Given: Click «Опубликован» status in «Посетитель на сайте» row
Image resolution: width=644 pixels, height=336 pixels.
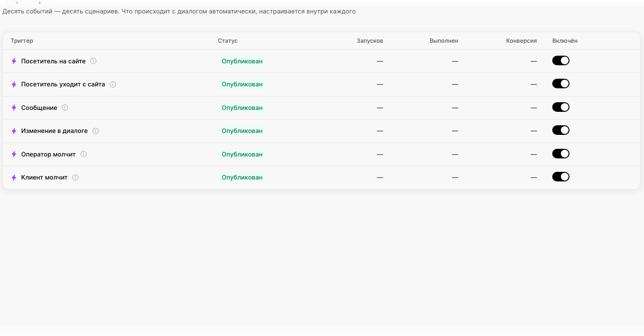Looking at the screenshot, I should coord(242,61).
